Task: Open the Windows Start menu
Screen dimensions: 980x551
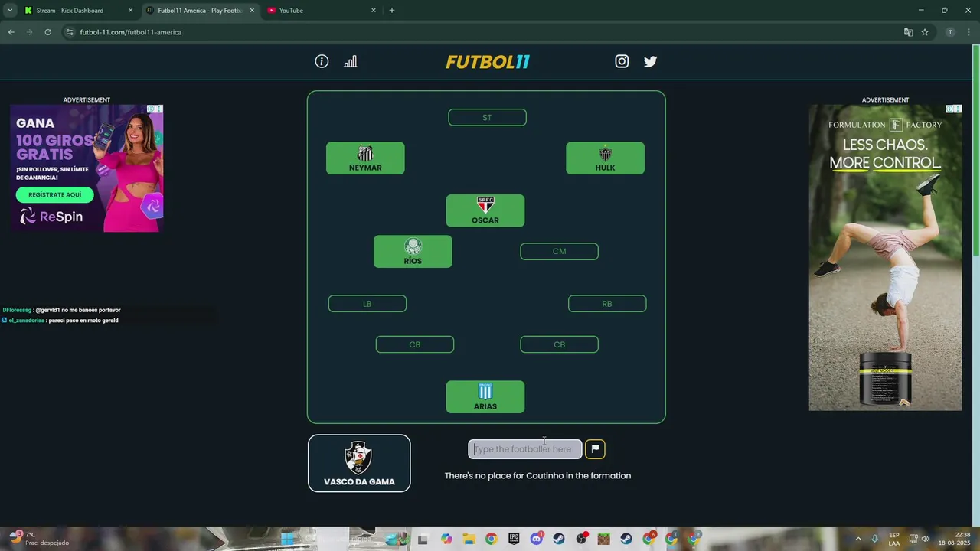Action: pyautogui.click(x=286, y=539)
